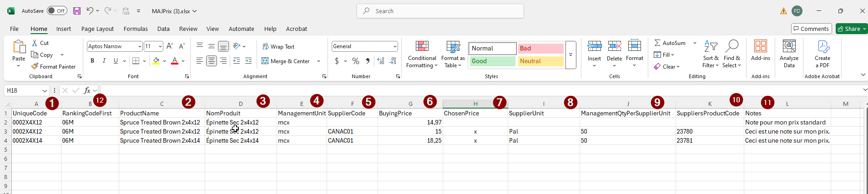
Task: Open the Comments pane button
Action: tap(811, 29)
